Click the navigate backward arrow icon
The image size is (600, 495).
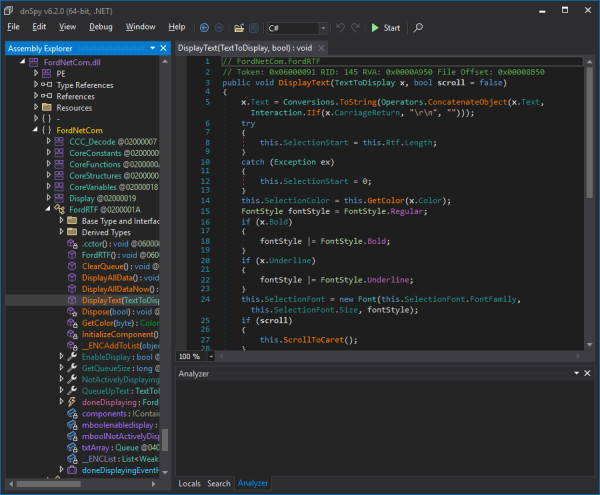pos(204,28)
